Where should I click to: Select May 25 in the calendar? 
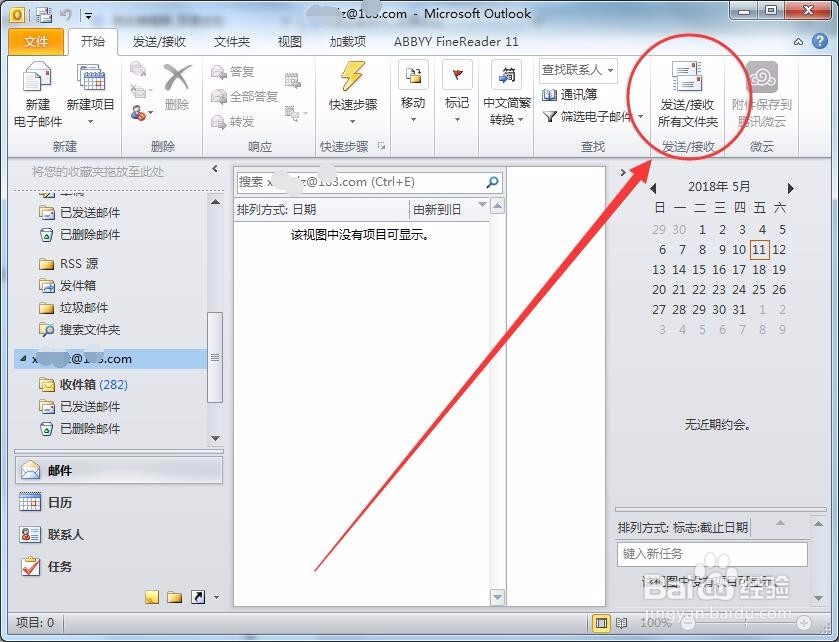759,290
